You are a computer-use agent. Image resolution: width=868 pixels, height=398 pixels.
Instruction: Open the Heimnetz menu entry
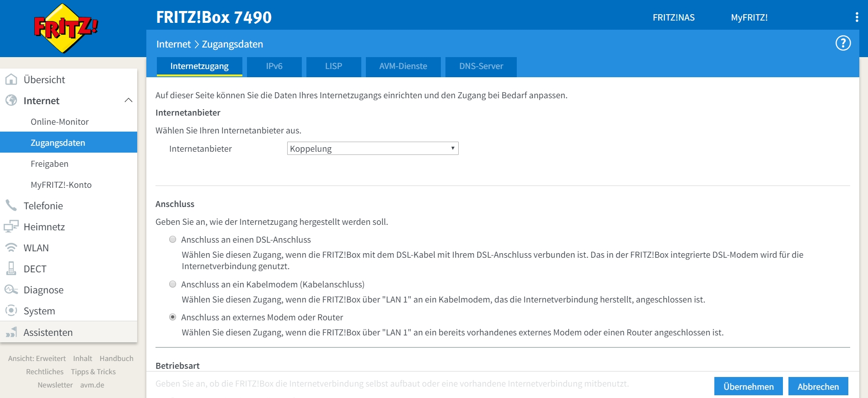pos(69,227)
